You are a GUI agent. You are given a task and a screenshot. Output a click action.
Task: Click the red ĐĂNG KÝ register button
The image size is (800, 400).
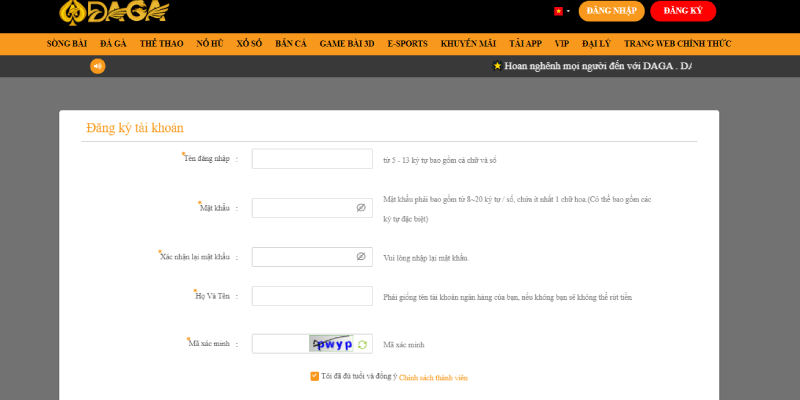click(683, 11)
